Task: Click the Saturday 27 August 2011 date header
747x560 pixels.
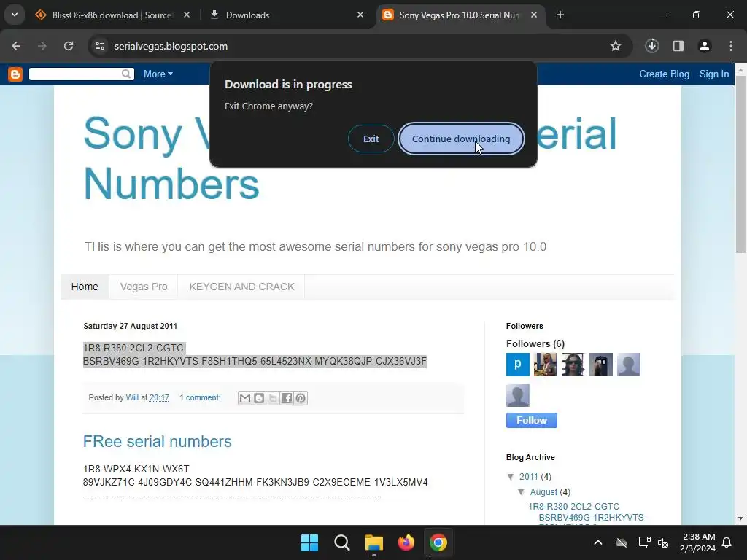Action: click(x=131, y=326)
